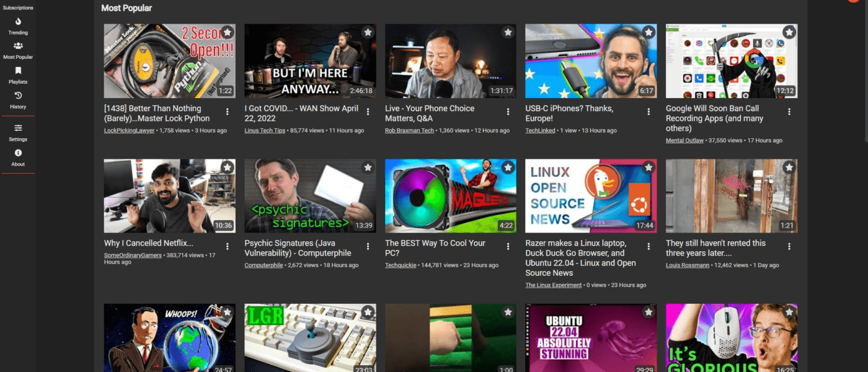868x372 pixels.
Task: Play the unrented storefront thumbnail
Action: coord(732,196)
